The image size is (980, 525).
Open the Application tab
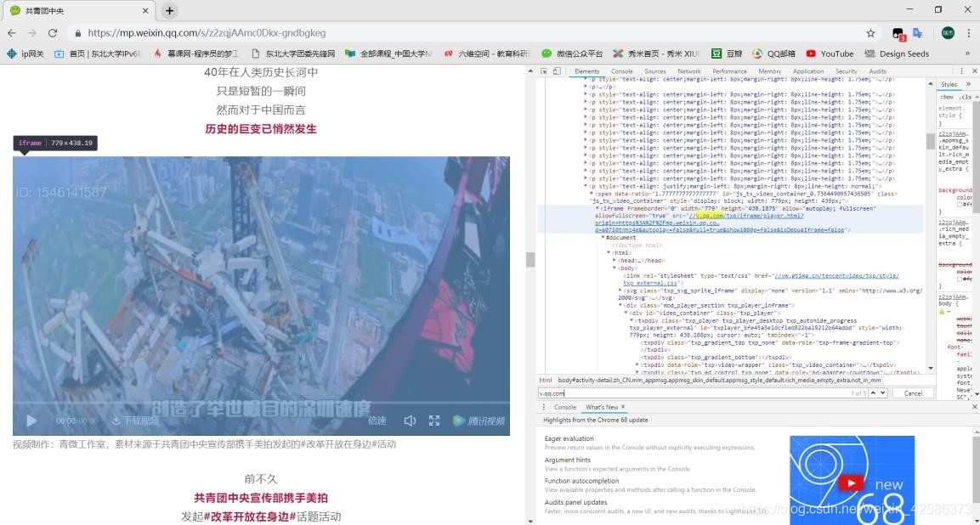pos(808,71)
